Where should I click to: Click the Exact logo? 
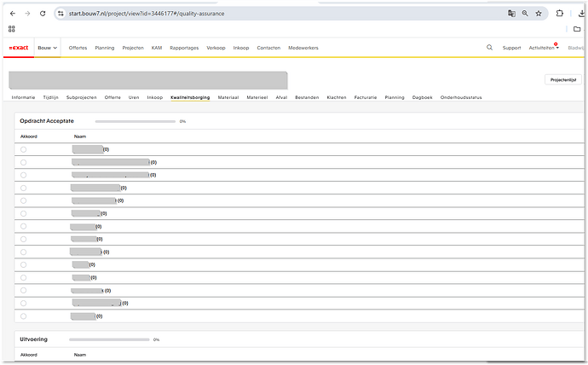pos(18,48)
